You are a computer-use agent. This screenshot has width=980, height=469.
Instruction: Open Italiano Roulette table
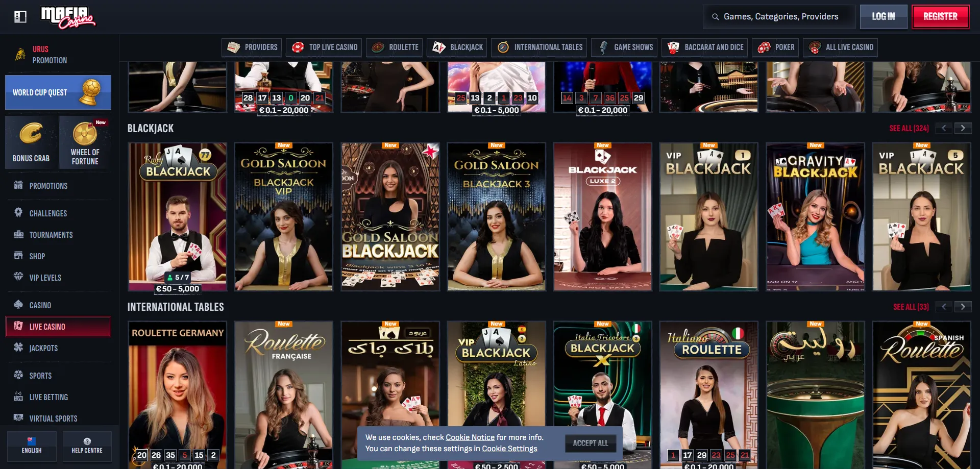tap(709, 395)
